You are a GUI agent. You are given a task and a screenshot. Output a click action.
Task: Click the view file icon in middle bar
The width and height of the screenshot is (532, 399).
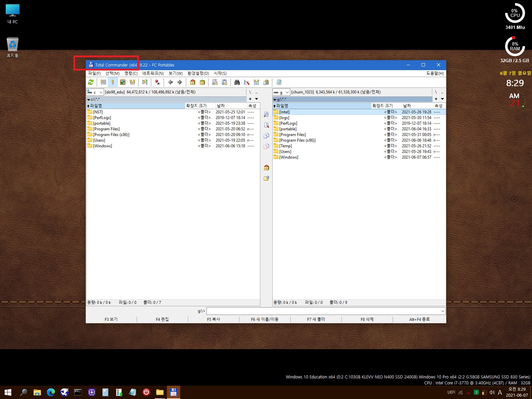[266, 114]
